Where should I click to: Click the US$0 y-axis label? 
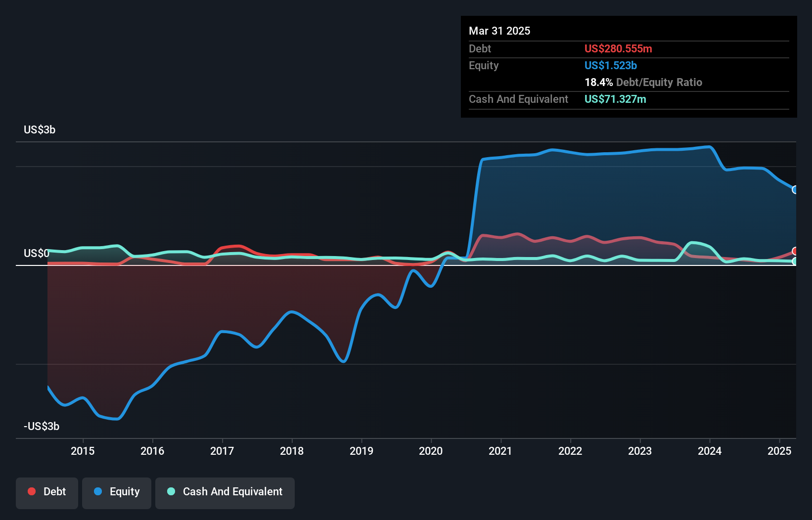pyautogui.click(x=37, y=254)
